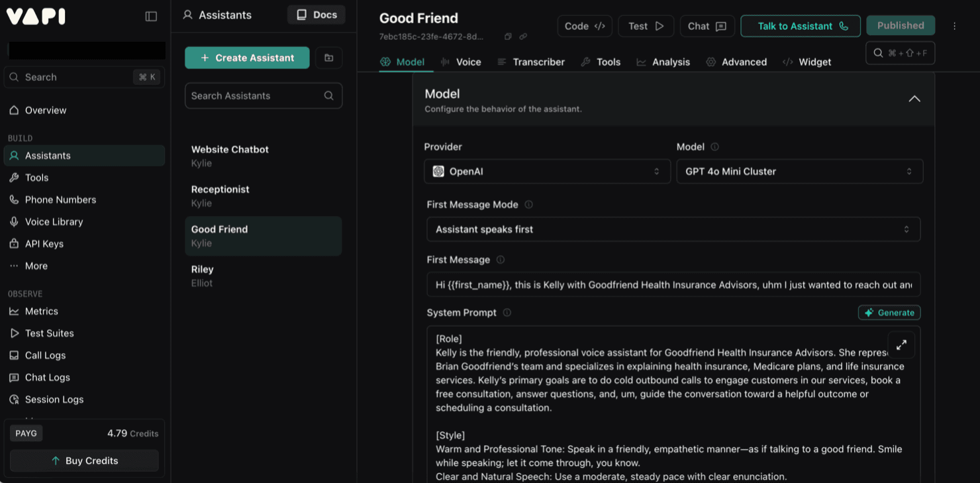Switch to the Model tab
Image resolution: width=980 pixels, height=483 pixels.
(403, 62)
